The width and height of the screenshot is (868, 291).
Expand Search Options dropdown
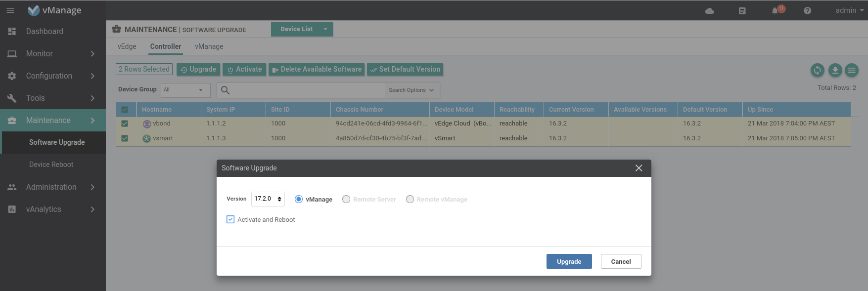pos(411,90)
